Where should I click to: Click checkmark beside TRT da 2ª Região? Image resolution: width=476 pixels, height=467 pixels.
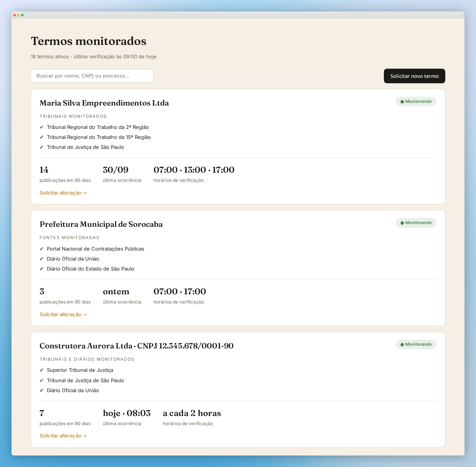click(41, 127)
